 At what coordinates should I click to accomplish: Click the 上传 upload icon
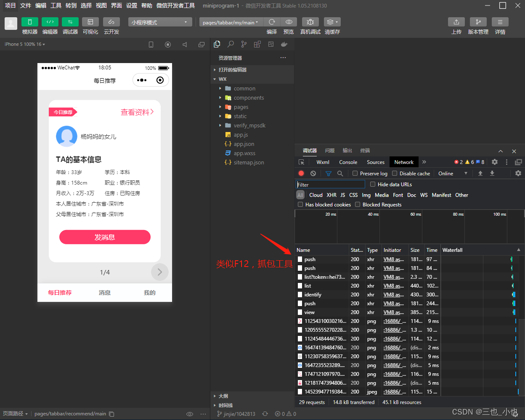[456, 22]
